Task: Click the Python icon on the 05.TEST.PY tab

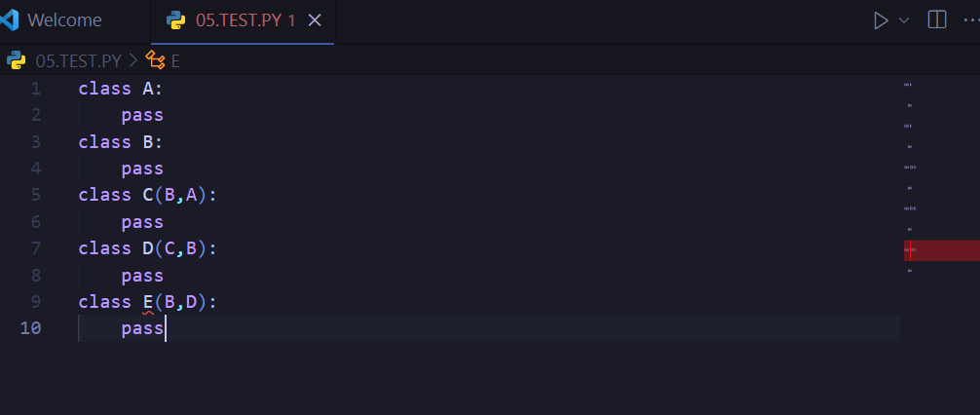Action: (x=176, y=20)
